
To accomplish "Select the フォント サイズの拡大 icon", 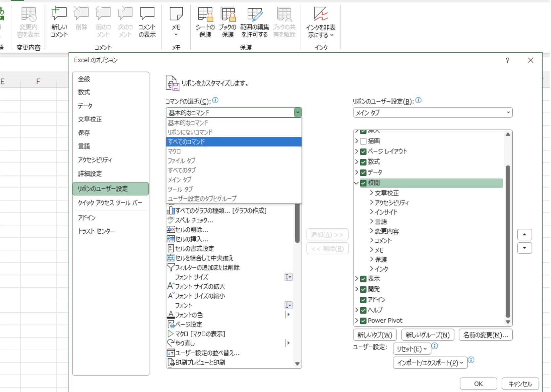I will pyautogui.click(x=171, y=286).
